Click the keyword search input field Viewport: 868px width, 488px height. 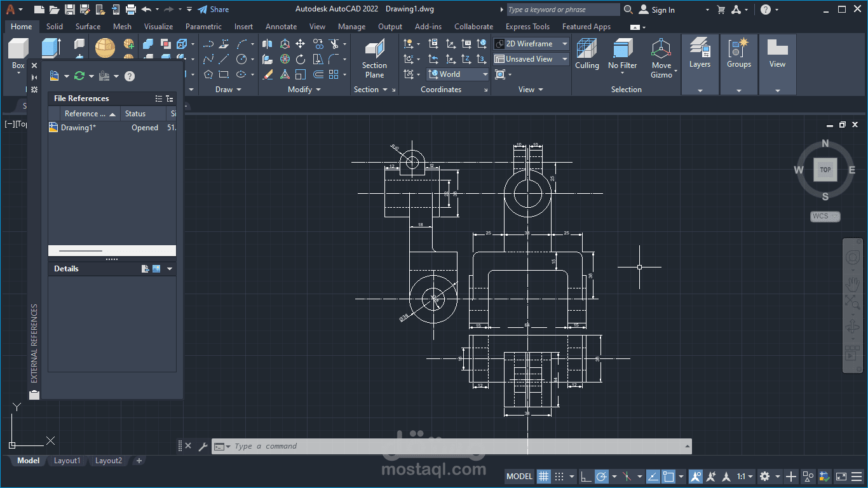tap(562, 10)
